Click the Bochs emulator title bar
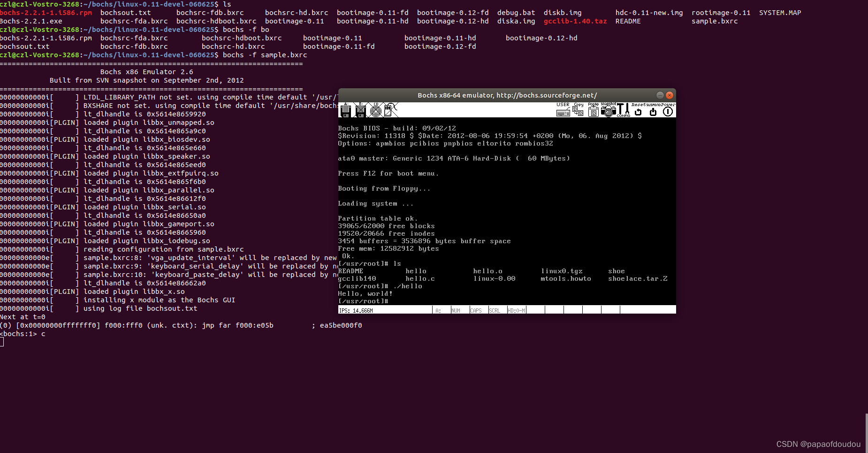The height and width of the screenshot is (453, 868). [507, 95]
